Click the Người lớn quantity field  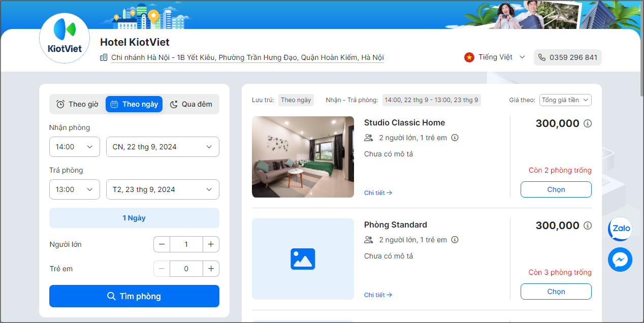186,244
